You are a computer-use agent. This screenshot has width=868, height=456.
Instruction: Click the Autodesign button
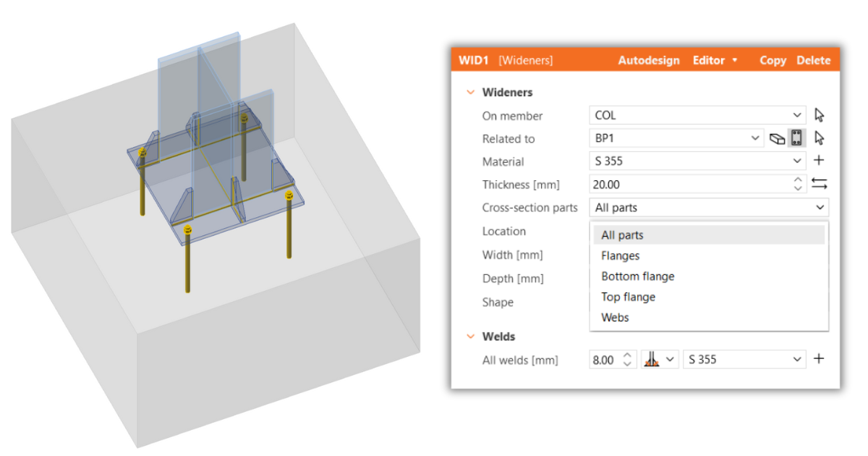coord(649,61)
